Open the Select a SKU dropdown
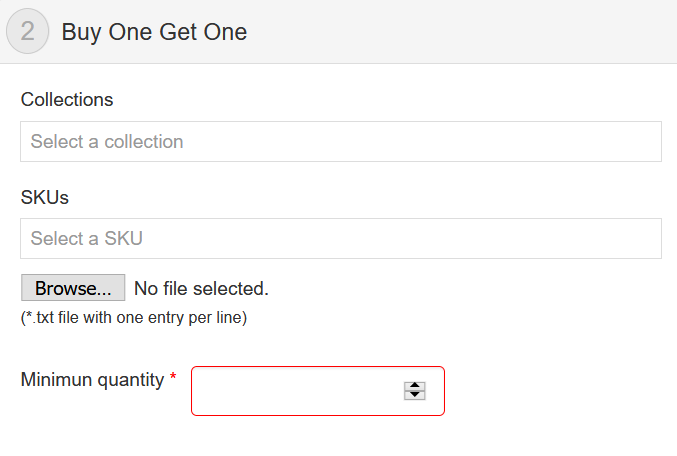This screenshot has width=677, height=456. (340, 239)
